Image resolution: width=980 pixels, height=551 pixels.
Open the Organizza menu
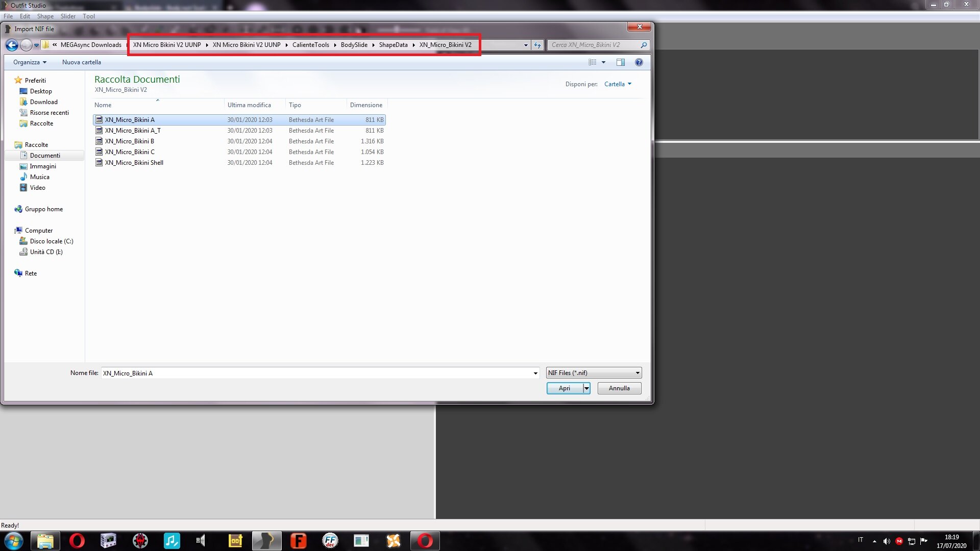tap(30, 62)
